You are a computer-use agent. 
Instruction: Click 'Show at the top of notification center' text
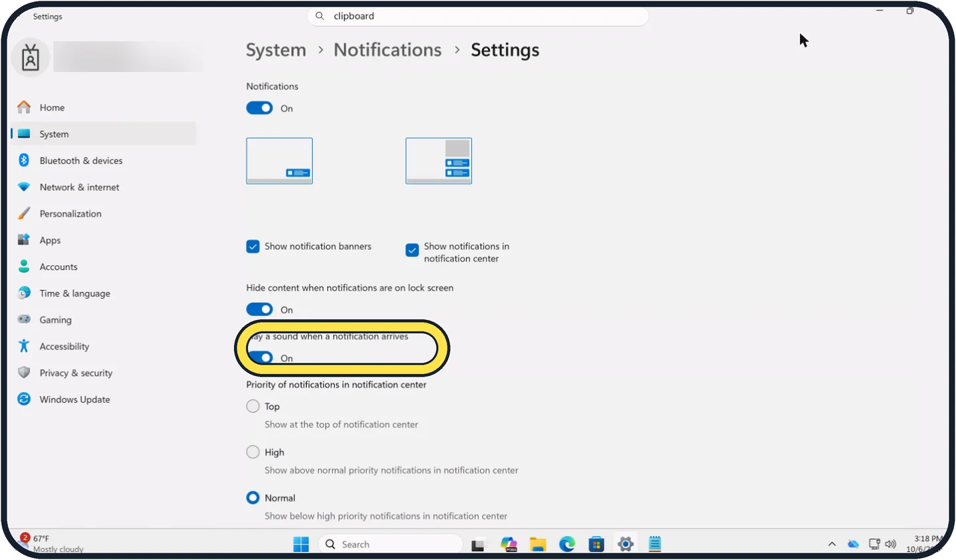pos(341,424)
